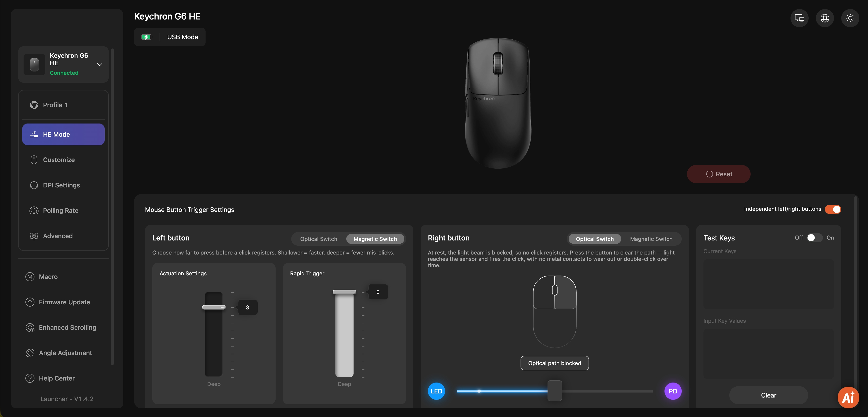Go to the HE Mode section
Screen dimensions: 868x417
point(63,134)
